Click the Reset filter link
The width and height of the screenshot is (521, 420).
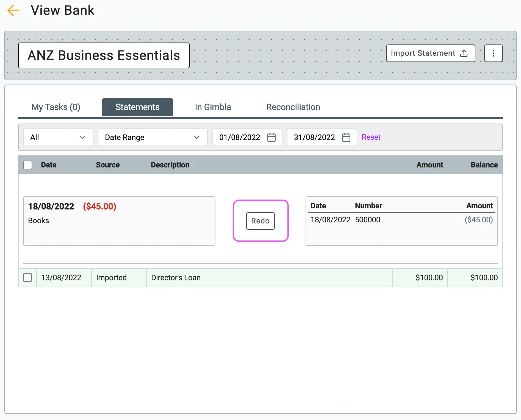371,137
